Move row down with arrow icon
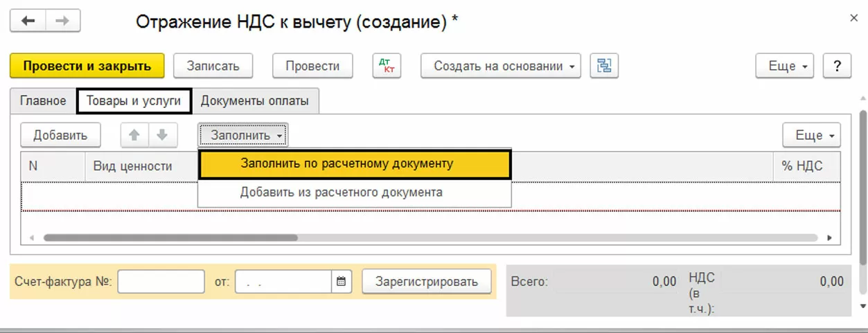This screenshot has width=868, height=333. coord(163,135)
